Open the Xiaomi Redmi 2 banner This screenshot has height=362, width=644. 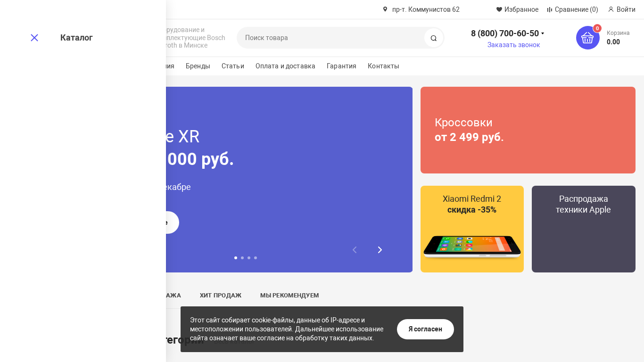472,229
